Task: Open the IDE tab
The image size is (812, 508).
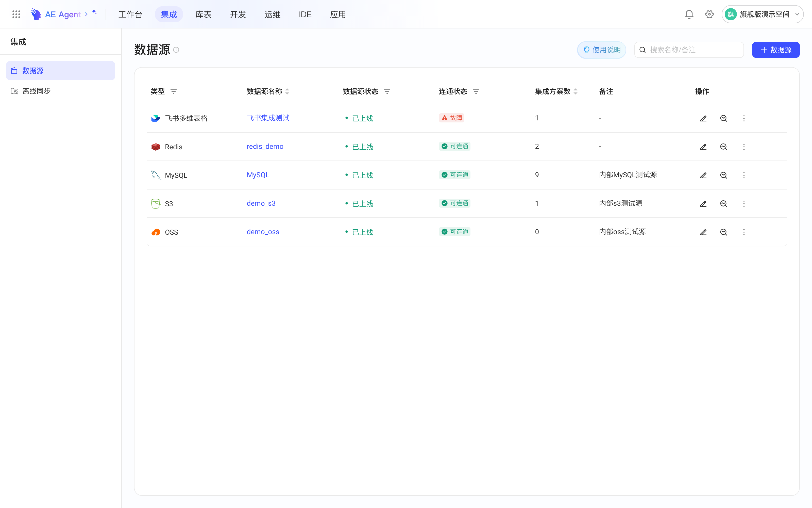Action: (305, 14)
